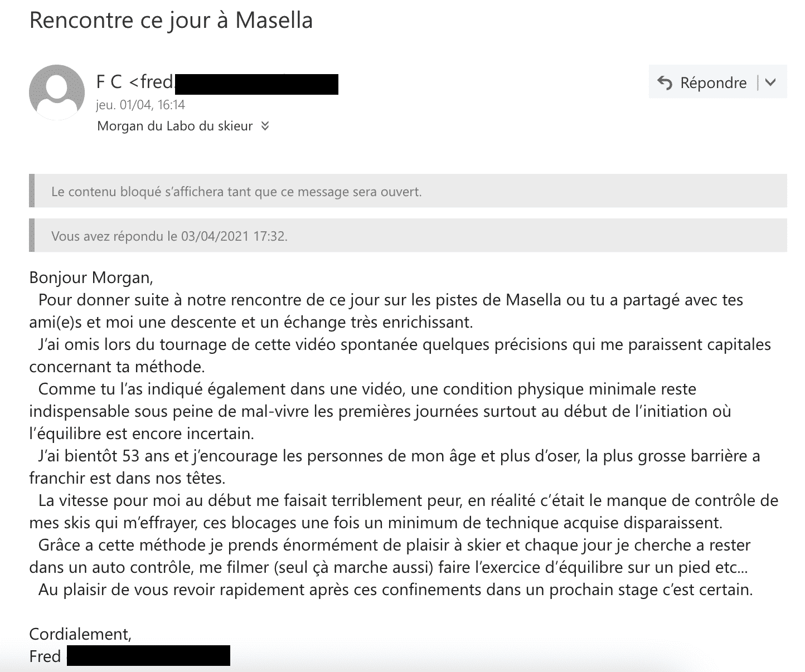
Task: Click the date jeu. 01/04, 16:14
Action: [x=140, y=105]
